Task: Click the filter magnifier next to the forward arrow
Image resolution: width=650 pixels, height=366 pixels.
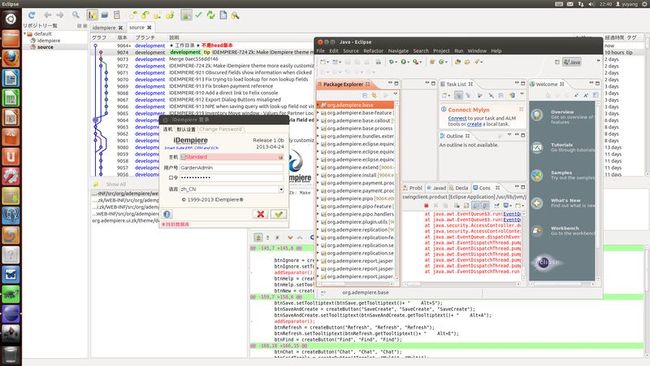Action: click(75, 15)
